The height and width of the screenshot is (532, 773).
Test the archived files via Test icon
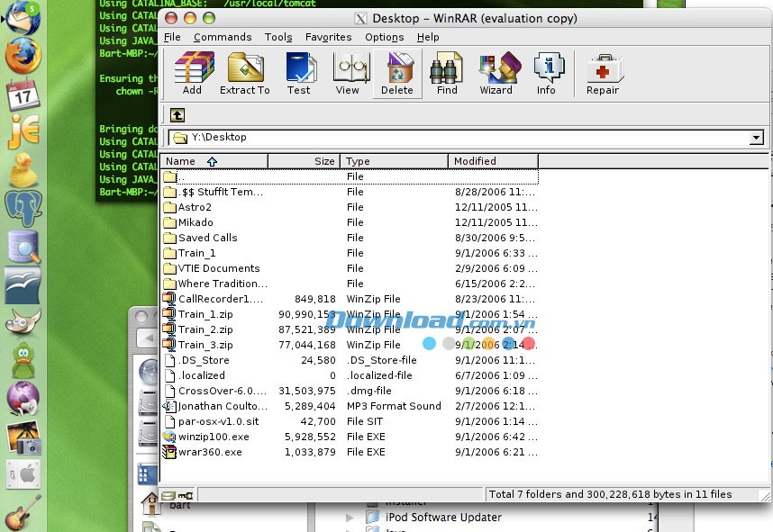tap(300, 72)
